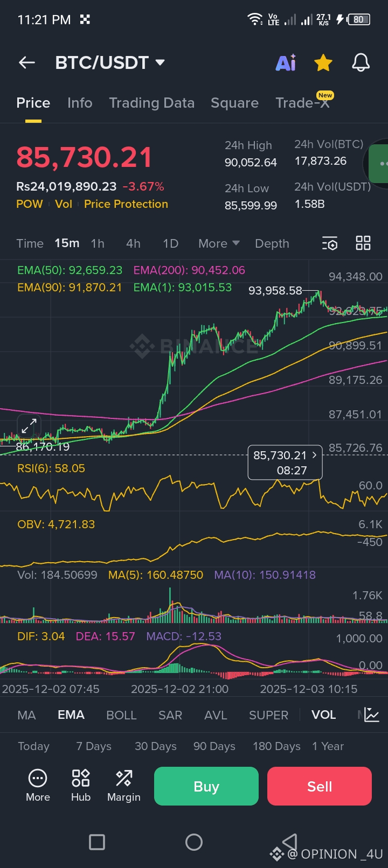The height and width of the screenshot is (868, 388).
Task: Open chart settings icon
Action: [x=330, y=243]
